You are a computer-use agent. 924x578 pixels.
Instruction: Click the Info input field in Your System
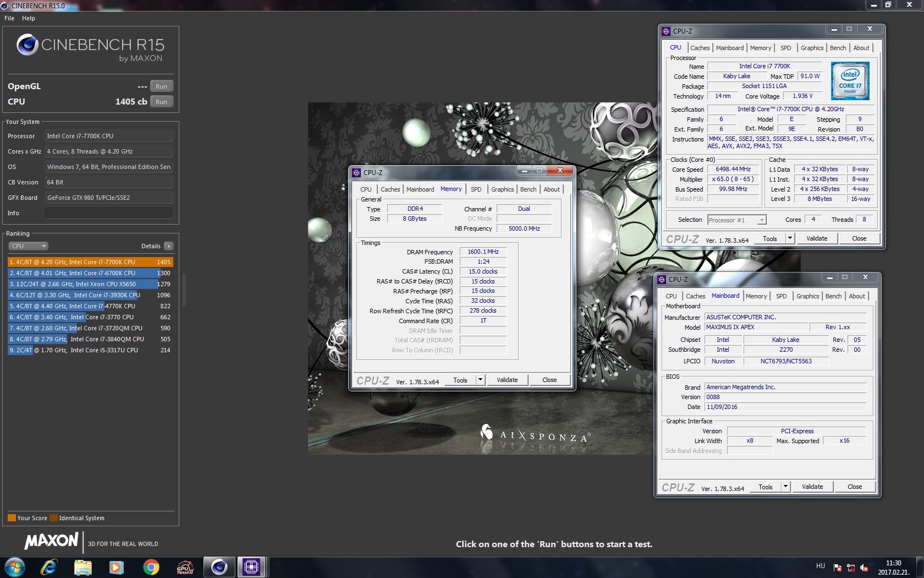(x=109, y=213)
